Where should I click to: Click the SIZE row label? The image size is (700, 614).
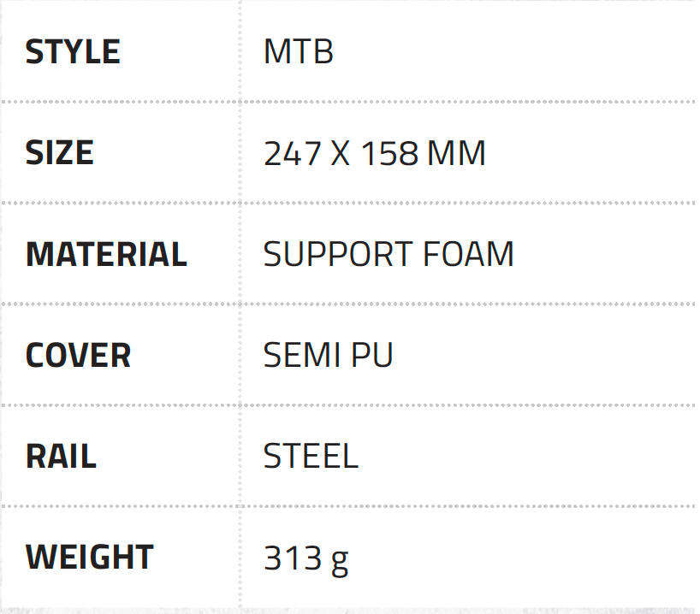tap(59, 153)
